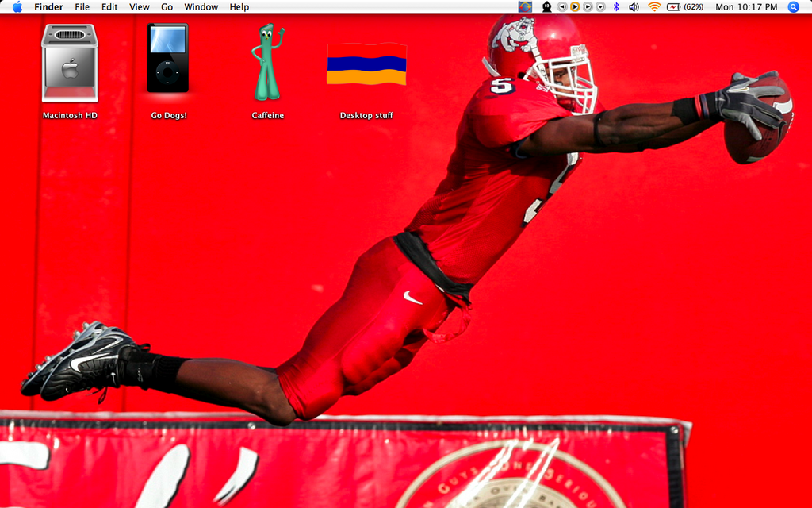Select the Go Dogs! iPod icon
This screenshot has height=508, width=812.
[168, 58]
